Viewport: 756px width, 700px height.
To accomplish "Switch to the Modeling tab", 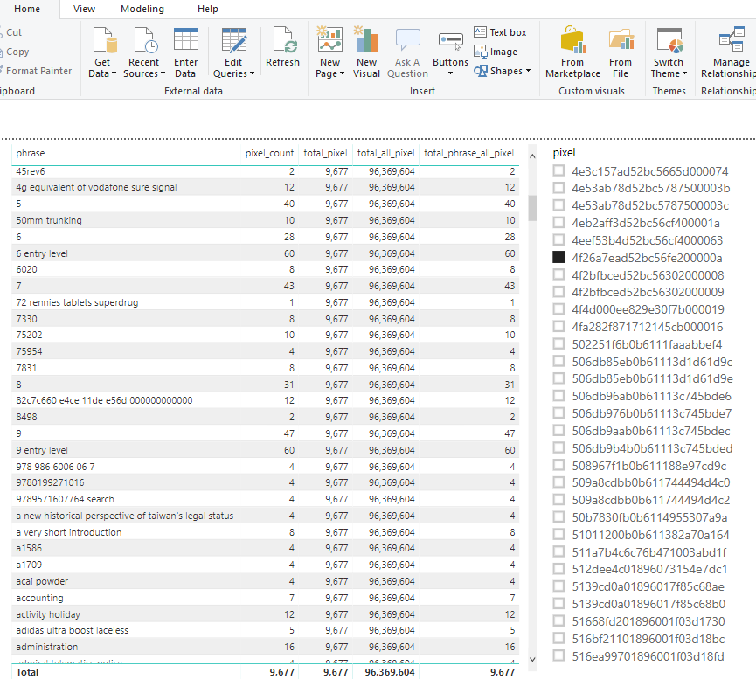I will coord(142,9).
